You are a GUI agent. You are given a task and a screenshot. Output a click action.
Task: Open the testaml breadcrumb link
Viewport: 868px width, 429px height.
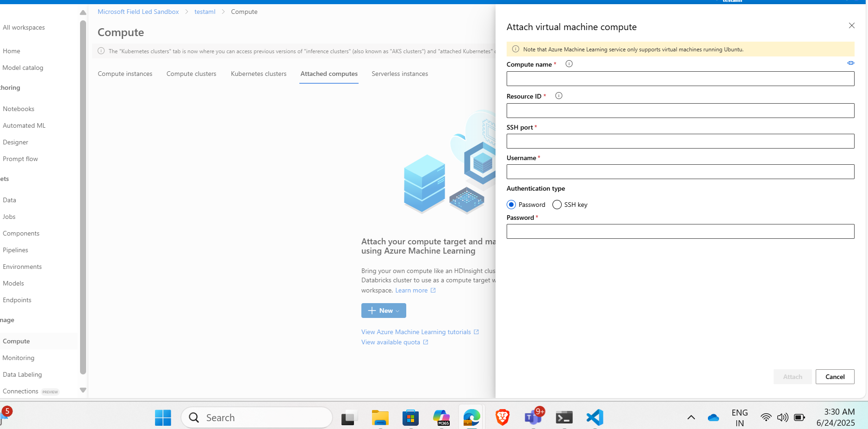(205, 12)
